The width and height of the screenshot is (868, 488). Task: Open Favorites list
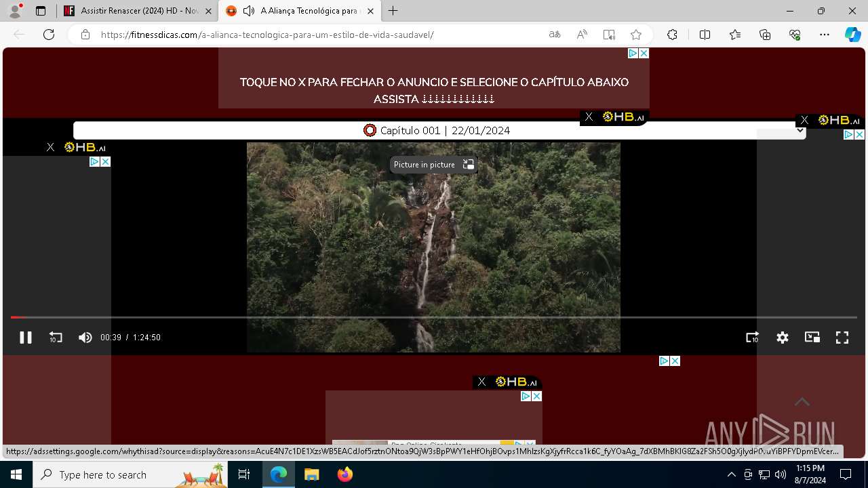point(735,35)
